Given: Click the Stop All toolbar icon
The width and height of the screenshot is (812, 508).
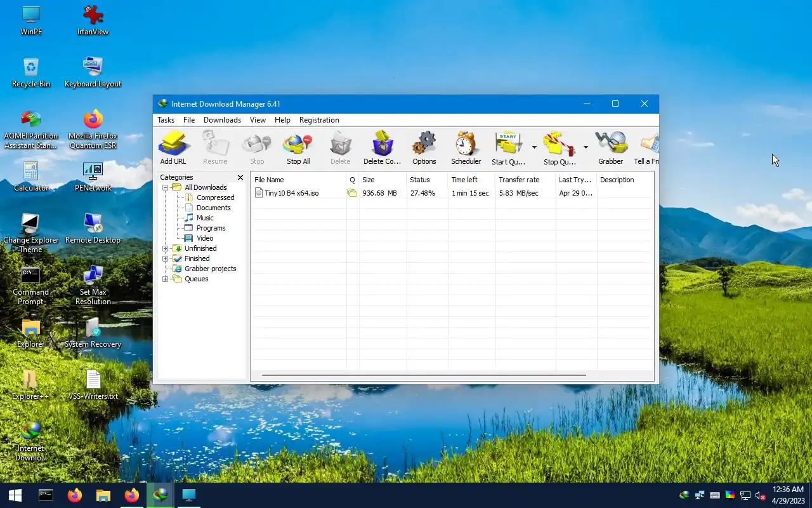Looking at the screenshot, I should pyautogui.click(x=298, y=148).
